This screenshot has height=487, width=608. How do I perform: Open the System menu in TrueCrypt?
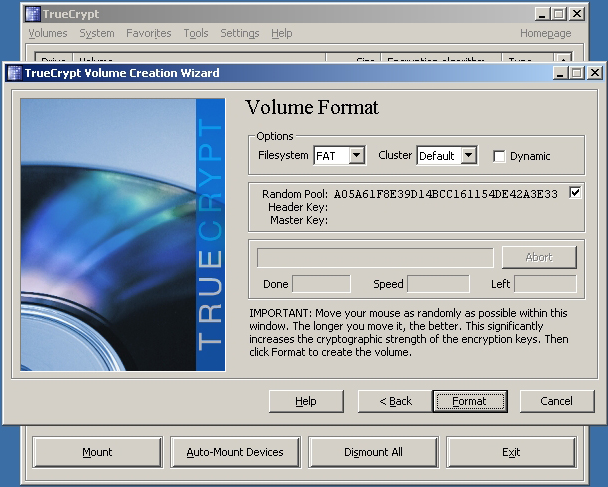coord(97,33)
